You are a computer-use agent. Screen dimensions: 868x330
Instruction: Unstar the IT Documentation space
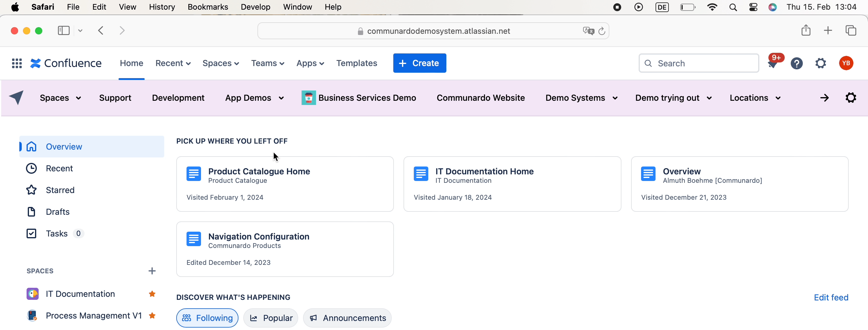[152, 294]
